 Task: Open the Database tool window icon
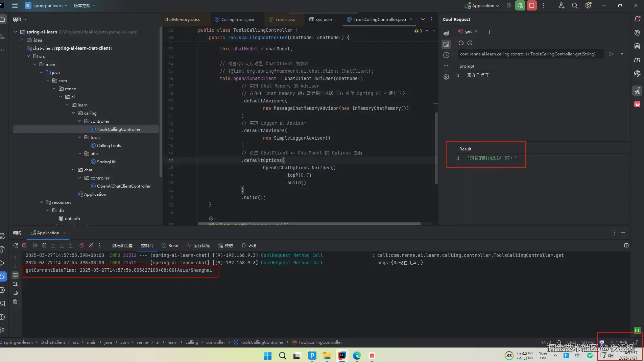(x=637, y=46)
